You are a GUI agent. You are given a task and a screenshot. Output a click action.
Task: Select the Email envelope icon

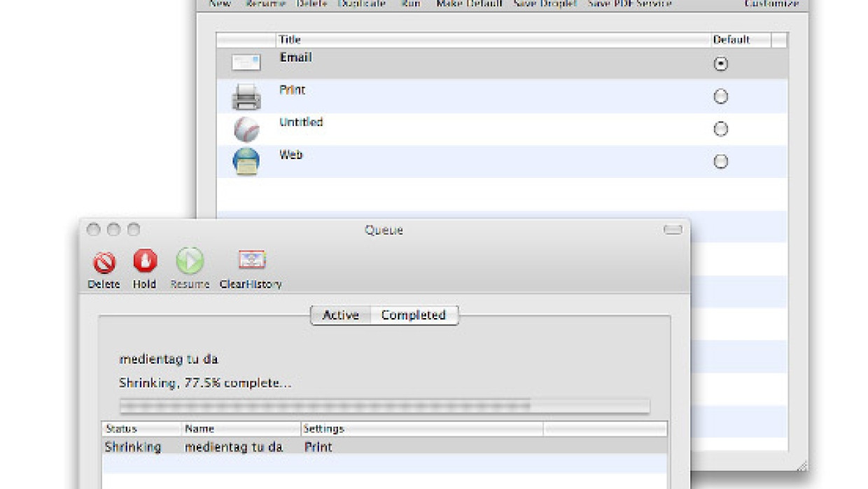click(x=246, y=63)
